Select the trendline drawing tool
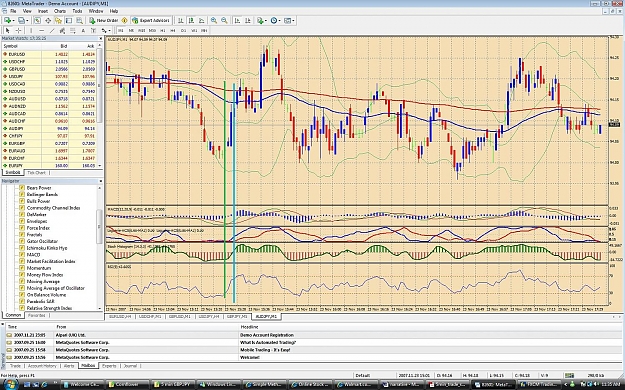The height and width of the screenshot is (390, 625). (x=52, y=30)
